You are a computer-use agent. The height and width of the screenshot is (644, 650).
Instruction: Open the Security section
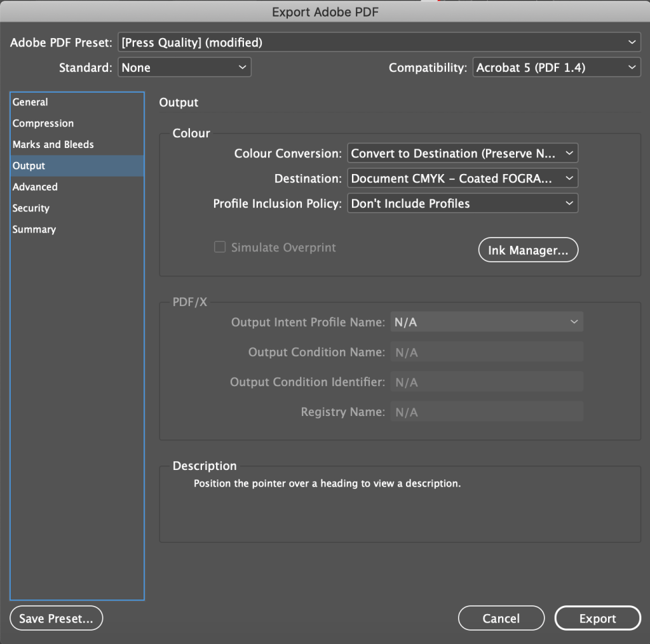click(31, 208)
